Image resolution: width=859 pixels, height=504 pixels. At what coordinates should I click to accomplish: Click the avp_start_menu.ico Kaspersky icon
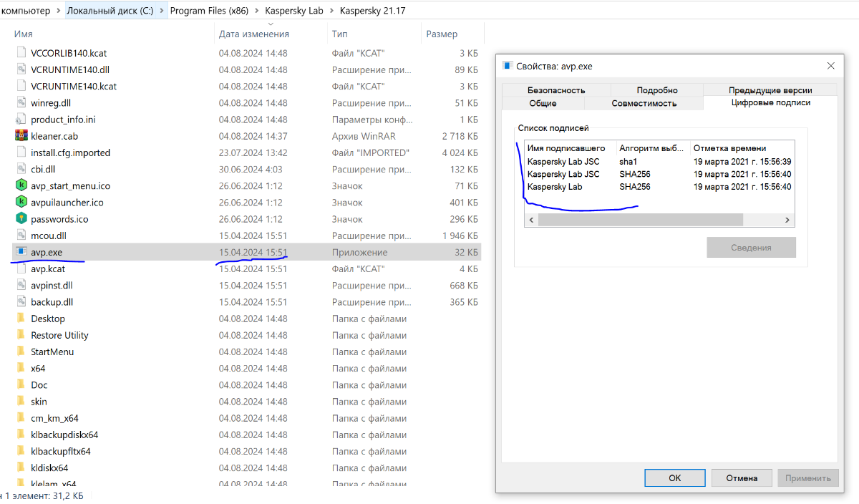[x=21, y=185]
